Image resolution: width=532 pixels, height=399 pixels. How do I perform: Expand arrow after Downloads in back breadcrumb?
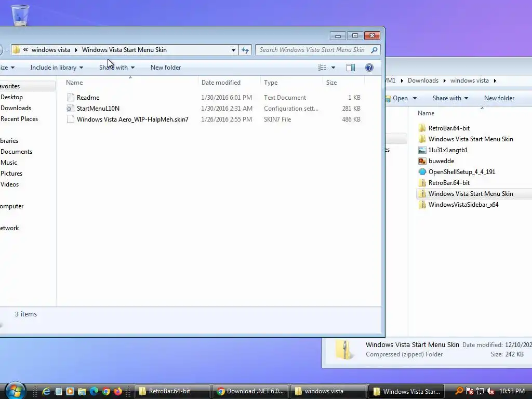coord(445,81)
